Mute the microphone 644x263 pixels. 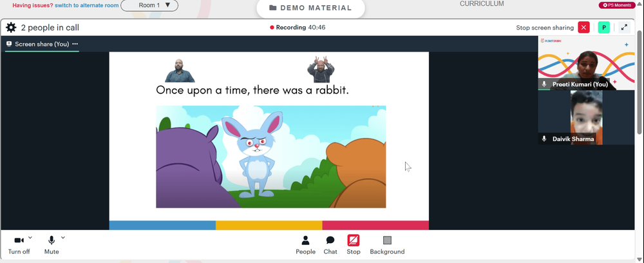click(x=52, y=245)
